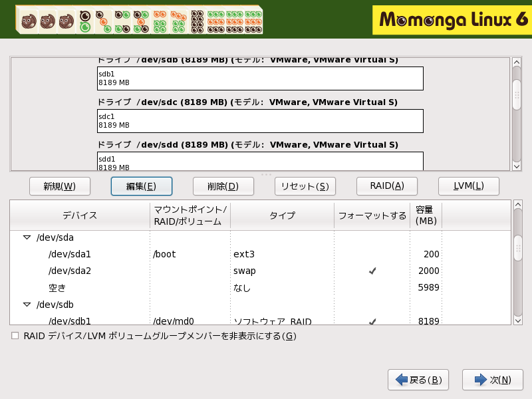Click the drive diagram scrollbar thumb
This screenshot has width=532, height=399.
(x=517, y=95)
